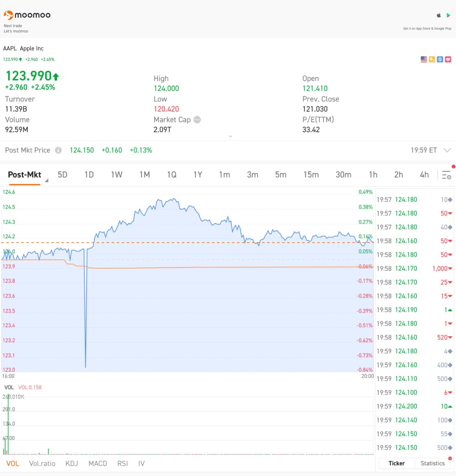
Task: Open the Ticker panel tab
Action: [x=396, y=463]
